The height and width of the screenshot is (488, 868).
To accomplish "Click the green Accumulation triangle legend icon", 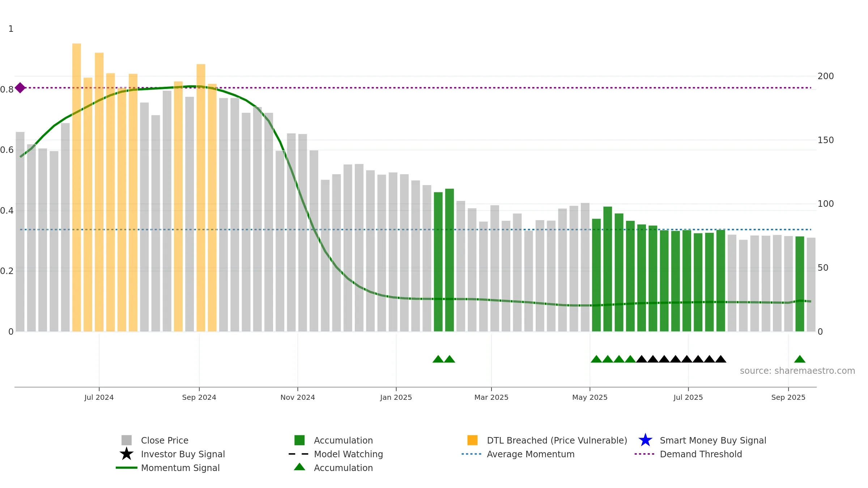I will pos(299,467).
